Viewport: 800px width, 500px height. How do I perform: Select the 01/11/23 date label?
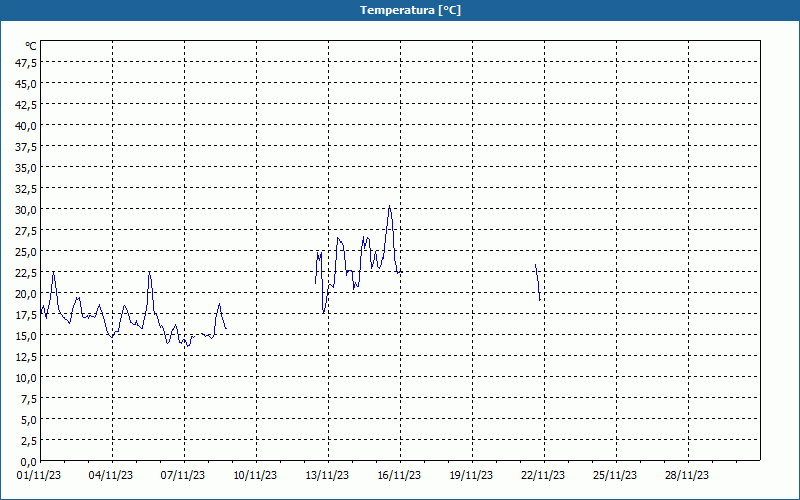coord(39,476)
